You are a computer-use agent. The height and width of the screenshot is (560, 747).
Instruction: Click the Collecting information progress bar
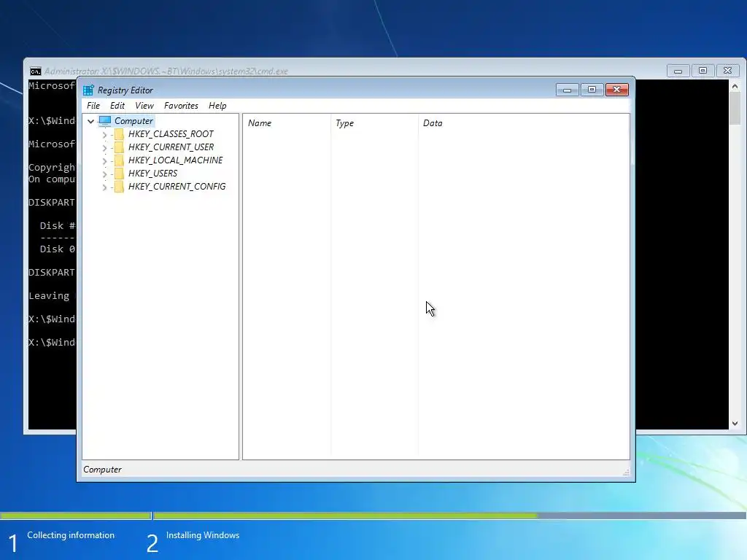tap(76, 516)
